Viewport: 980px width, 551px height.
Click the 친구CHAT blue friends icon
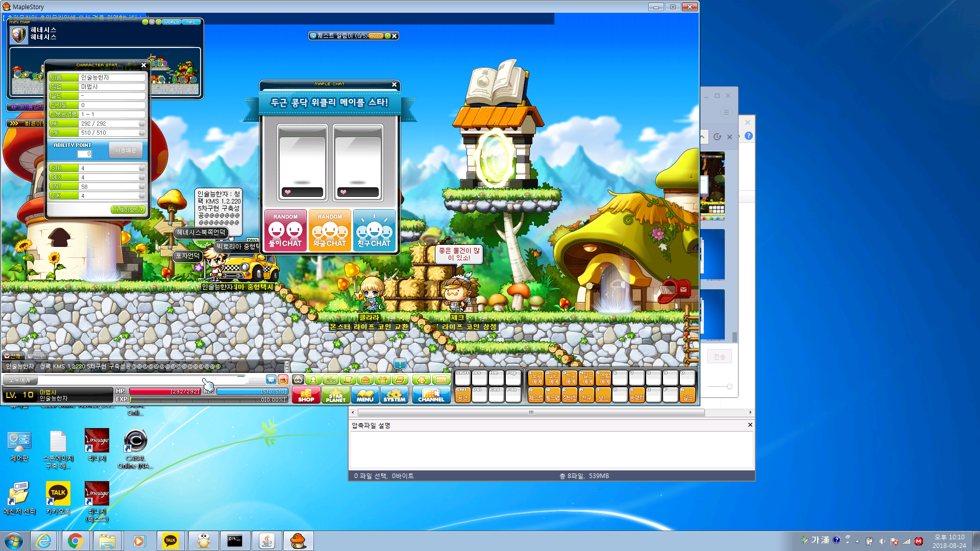pos(374,231)
